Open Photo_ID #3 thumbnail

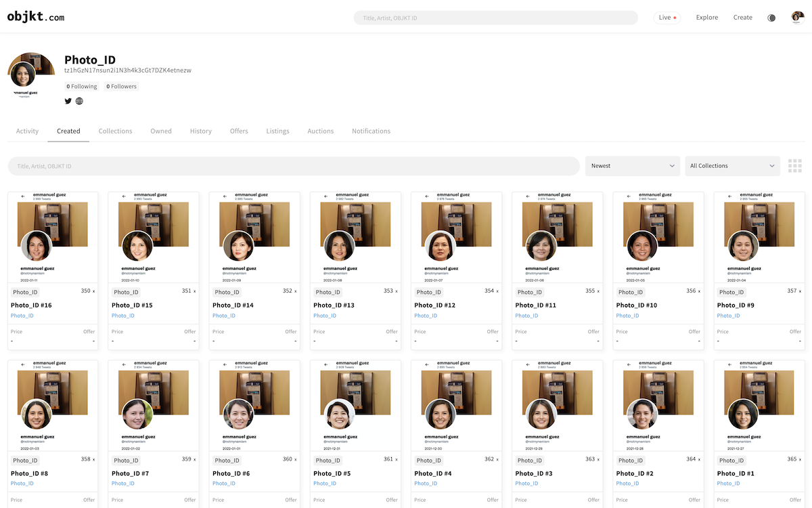click(x=557, y=406)
